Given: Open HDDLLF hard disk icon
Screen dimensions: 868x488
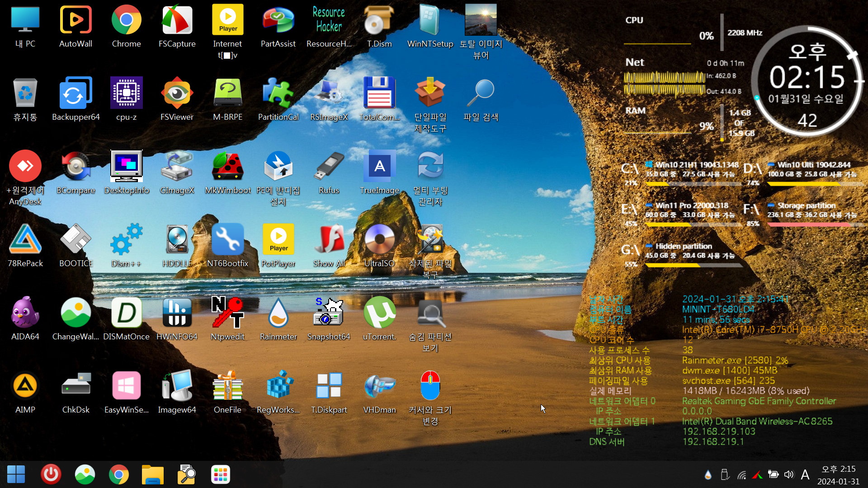Looking at the screenshot, I should pos(177,246).
